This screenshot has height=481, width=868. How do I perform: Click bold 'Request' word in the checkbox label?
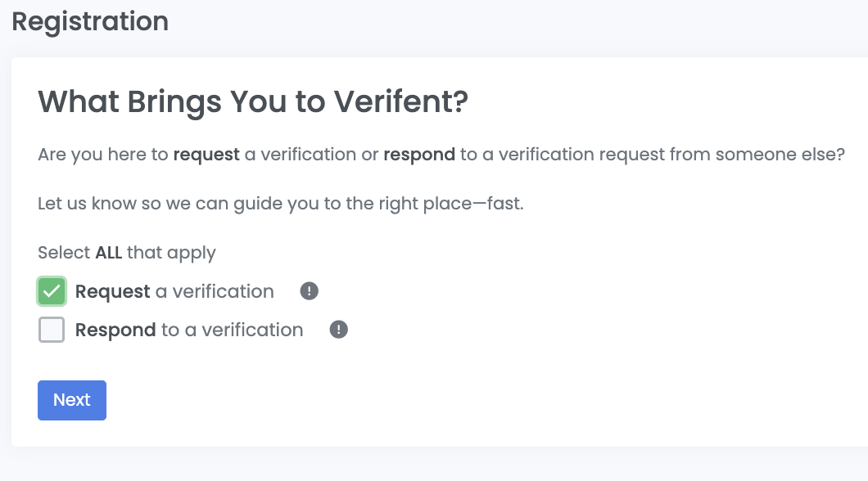click(x=113, y=291)
